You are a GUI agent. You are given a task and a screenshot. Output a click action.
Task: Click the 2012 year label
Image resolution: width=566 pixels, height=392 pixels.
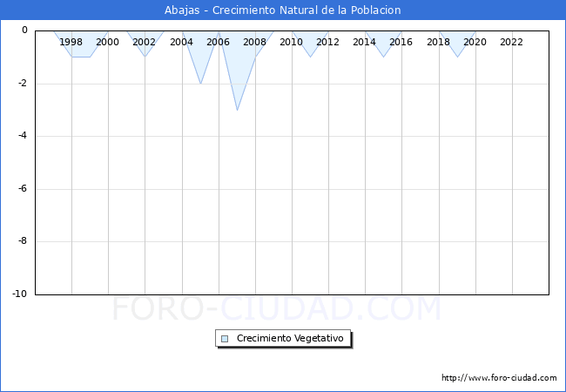327,42
